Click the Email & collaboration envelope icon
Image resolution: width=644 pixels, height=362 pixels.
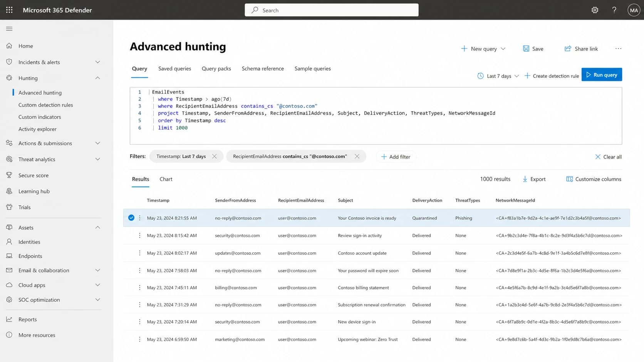point(9,270)
